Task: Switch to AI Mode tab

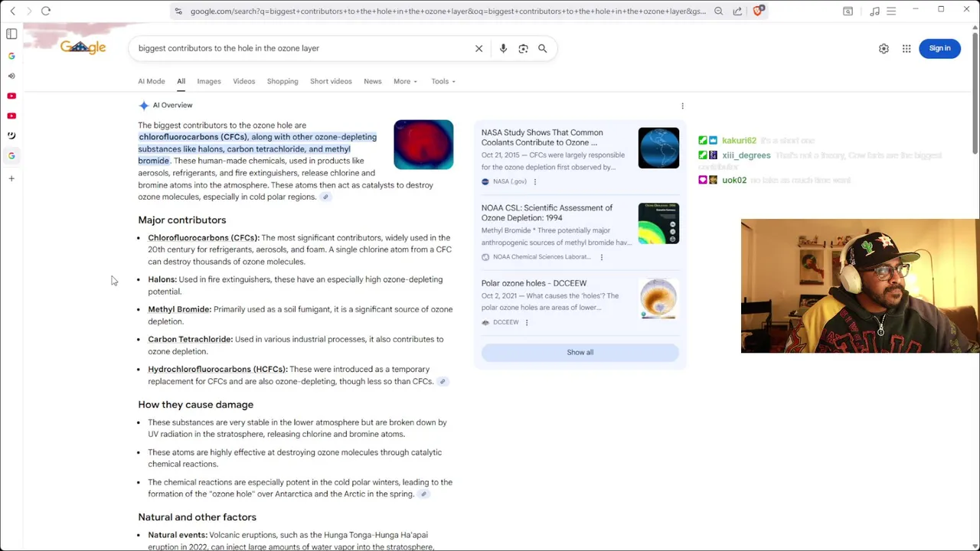Action: pyautogui.click(x=152, y=81)
